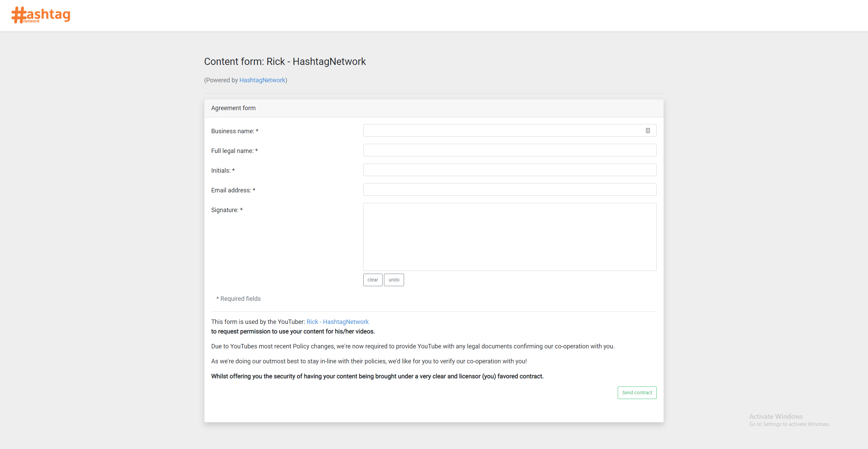Click the Full legal name input field
Image resolution: width=868 pixels, height=449 pixels.
tap(510, 150)
